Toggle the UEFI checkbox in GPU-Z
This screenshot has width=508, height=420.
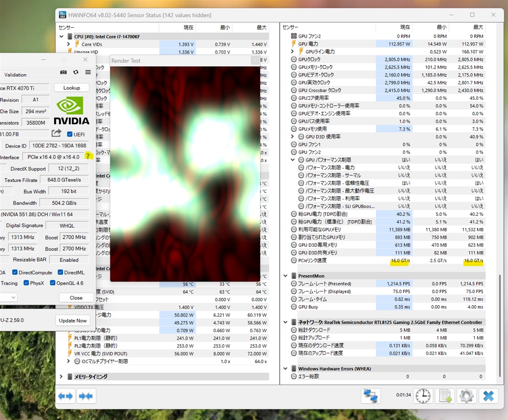(x=69, y=134)
